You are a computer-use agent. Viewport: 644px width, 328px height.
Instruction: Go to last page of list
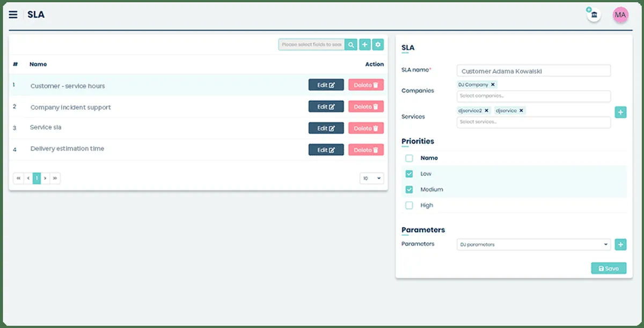click(55, 178)
